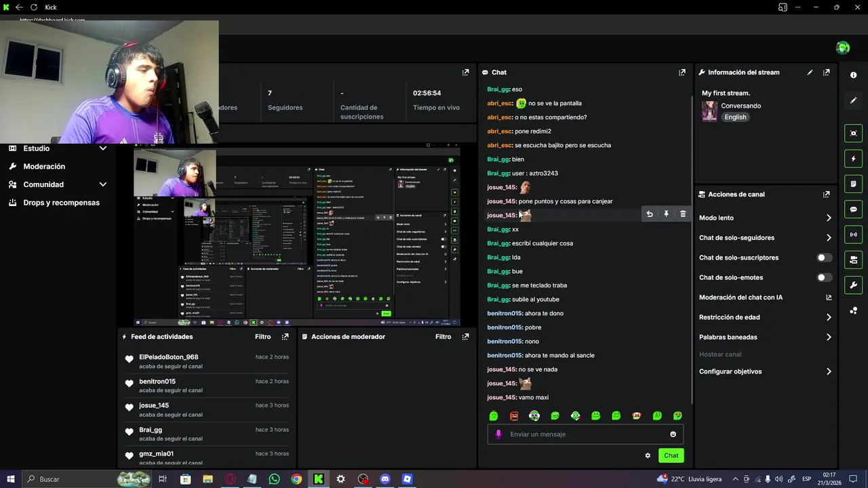Viewport: 868px width, 488px height.
Task: Delete the hovered josue_145 chat message
Action: click(683, 214)
